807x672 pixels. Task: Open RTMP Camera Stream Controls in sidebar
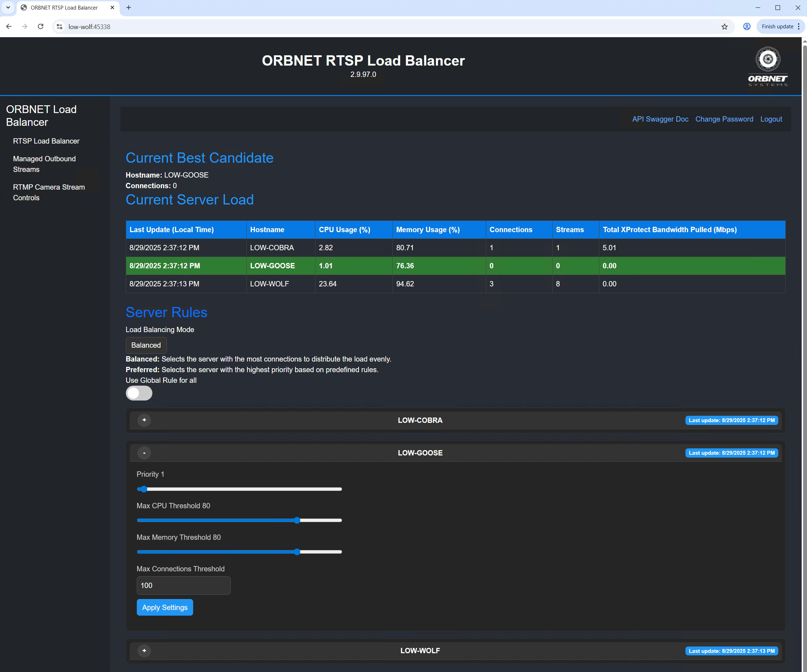click(x=49, y=192)
